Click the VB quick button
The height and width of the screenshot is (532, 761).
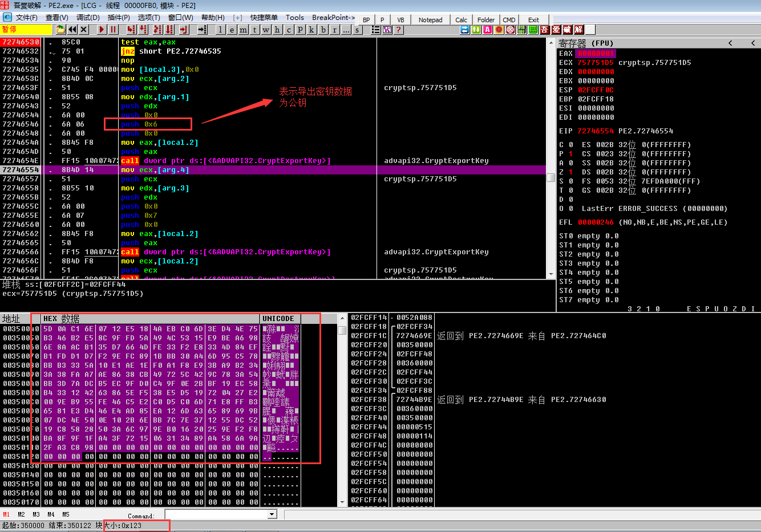[x=400, y=19]
